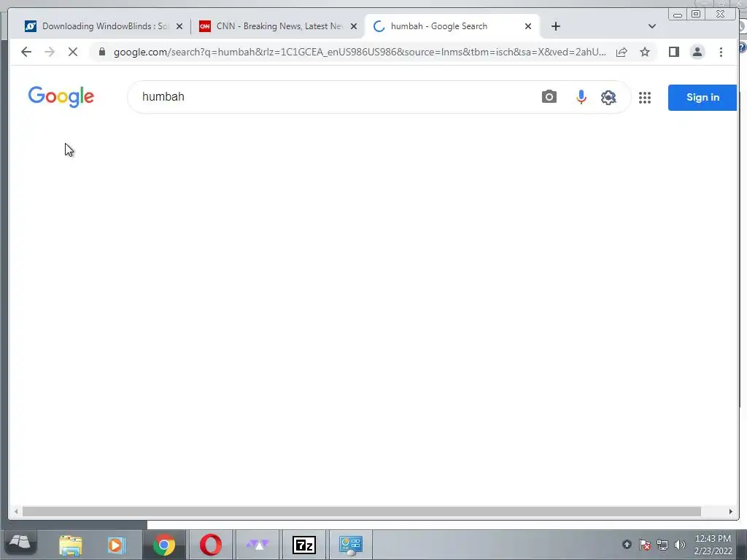Share this page using the share icon
Screen dimensions: 747x560
[622, 52]
